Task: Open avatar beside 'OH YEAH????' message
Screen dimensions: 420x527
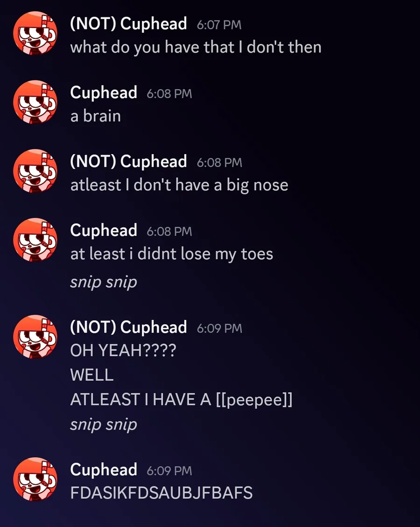Action: (x=35, y=337)
